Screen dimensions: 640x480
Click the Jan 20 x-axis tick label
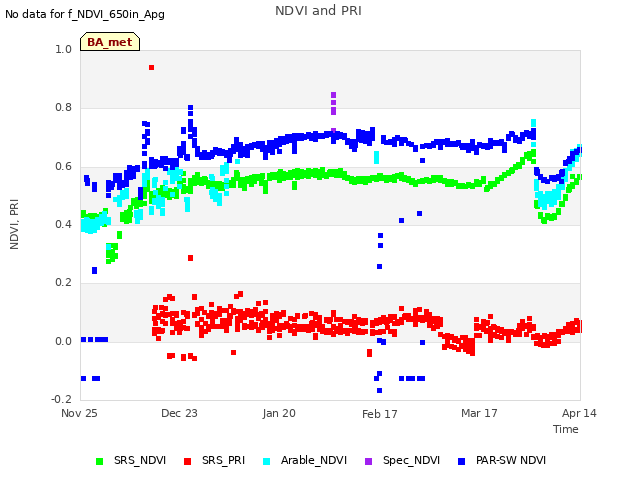[279, 413]
